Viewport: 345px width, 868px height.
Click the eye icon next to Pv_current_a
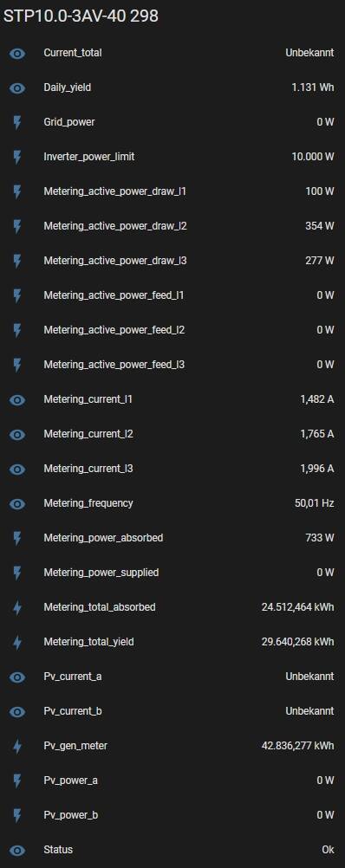coord(17,677)
